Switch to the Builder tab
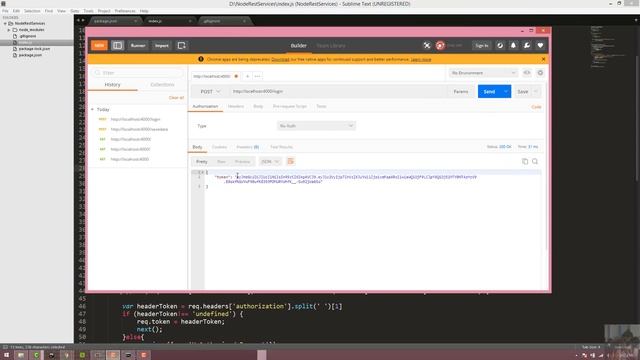 [298, 46]
